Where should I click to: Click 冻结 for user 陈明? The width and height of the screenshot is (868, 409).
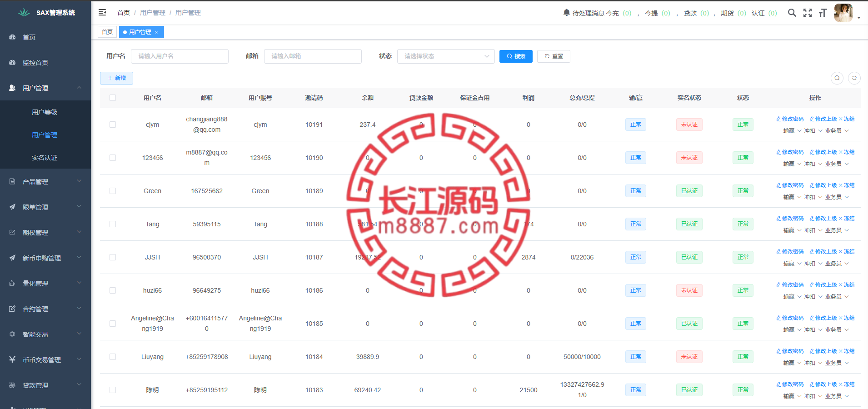coord(847,384)
